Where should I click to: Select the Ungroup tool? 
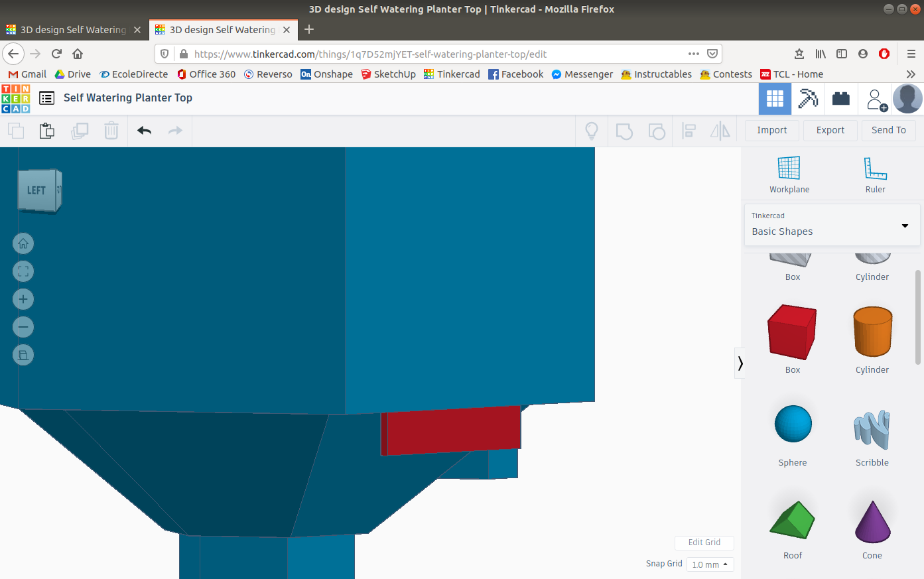[657, 131]
